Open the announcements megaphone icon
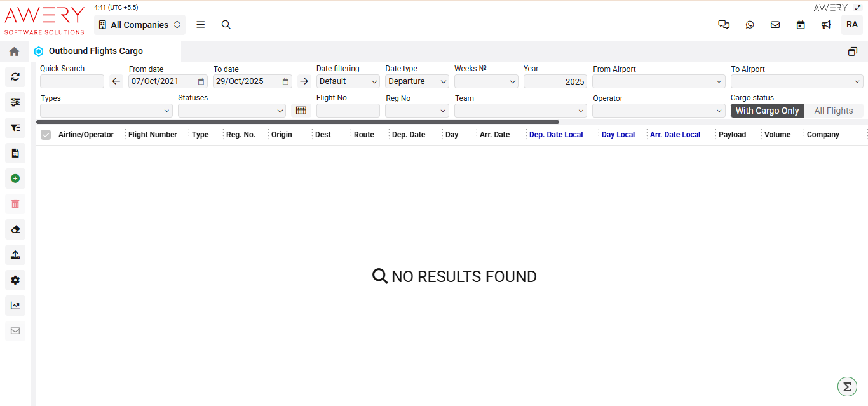Image resolution: width=868 pixels, height=406 pixels. (826, 24)
